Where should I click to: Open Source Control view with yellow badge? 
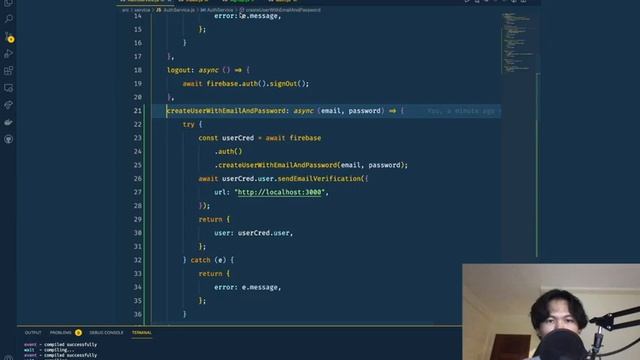click(x=9, y=37)
